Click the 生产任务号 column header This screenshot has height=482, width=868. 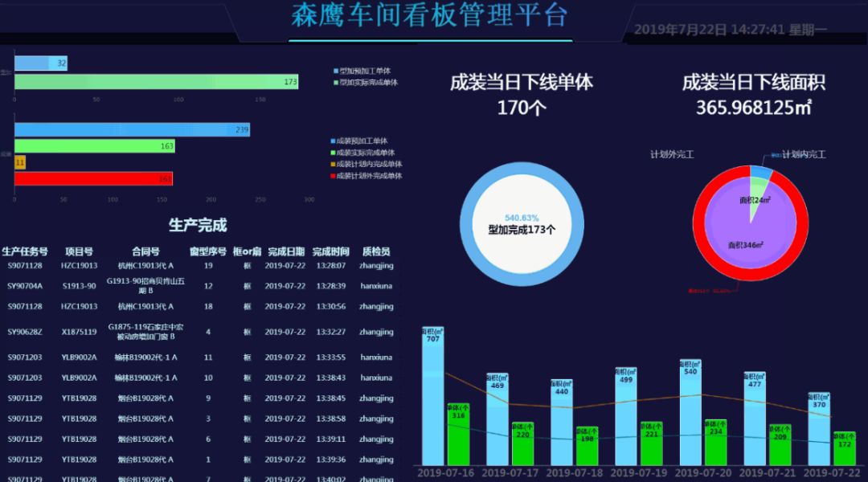tap(24, 251)
